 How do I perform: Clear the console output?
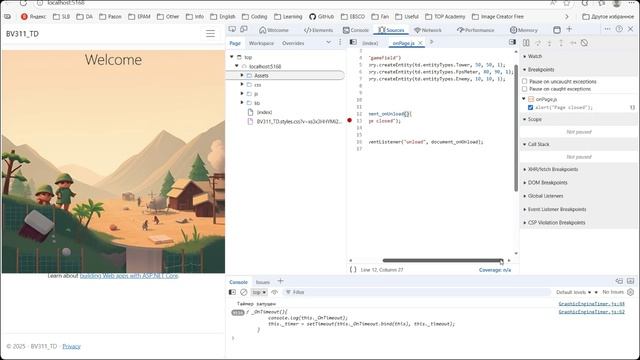click(x=244, y=292)
